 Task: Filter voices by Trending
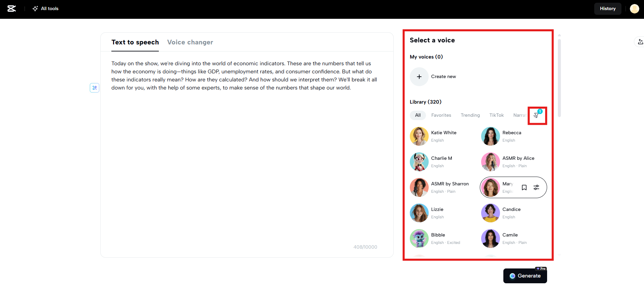[470, 115]
